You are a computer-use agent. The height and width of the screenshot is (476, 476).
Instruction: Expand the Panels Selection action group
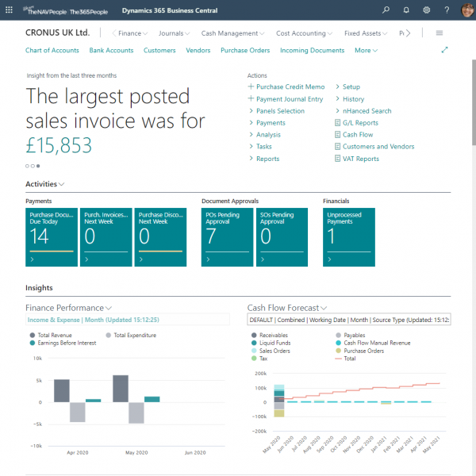click(x=276, y=111)
